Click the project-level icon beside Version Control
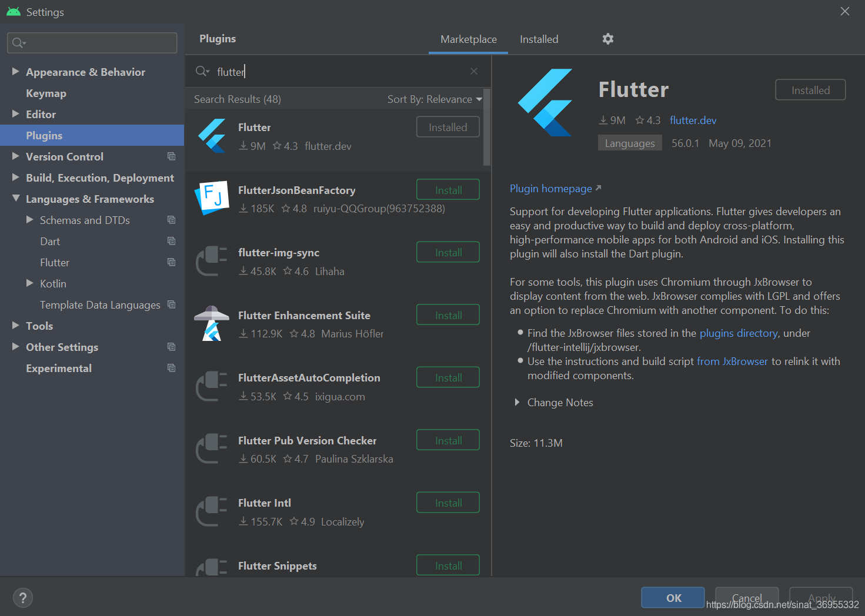The image size is (865, 616). point(171,156)
